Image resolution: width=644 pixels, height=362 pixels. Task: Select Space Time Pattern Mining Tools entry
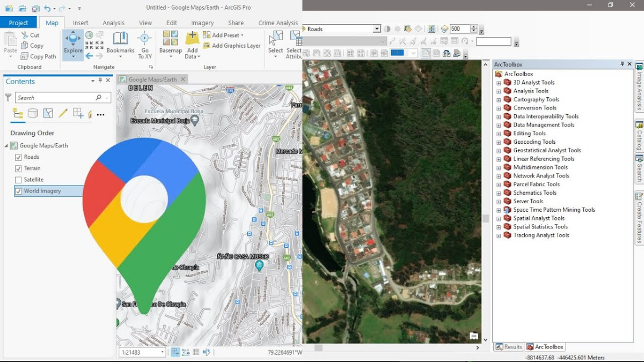point(554,210)
